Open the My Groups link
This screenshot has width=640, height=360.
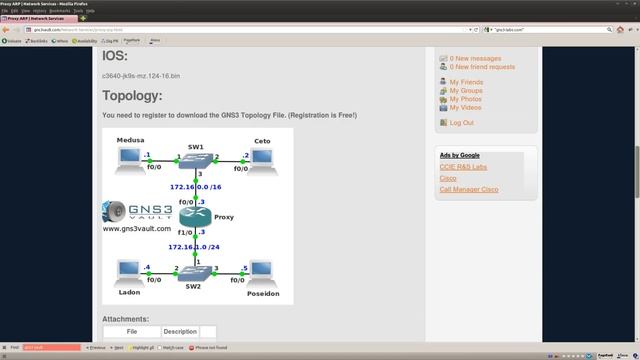pyautogui.click(x=466, y=91)
